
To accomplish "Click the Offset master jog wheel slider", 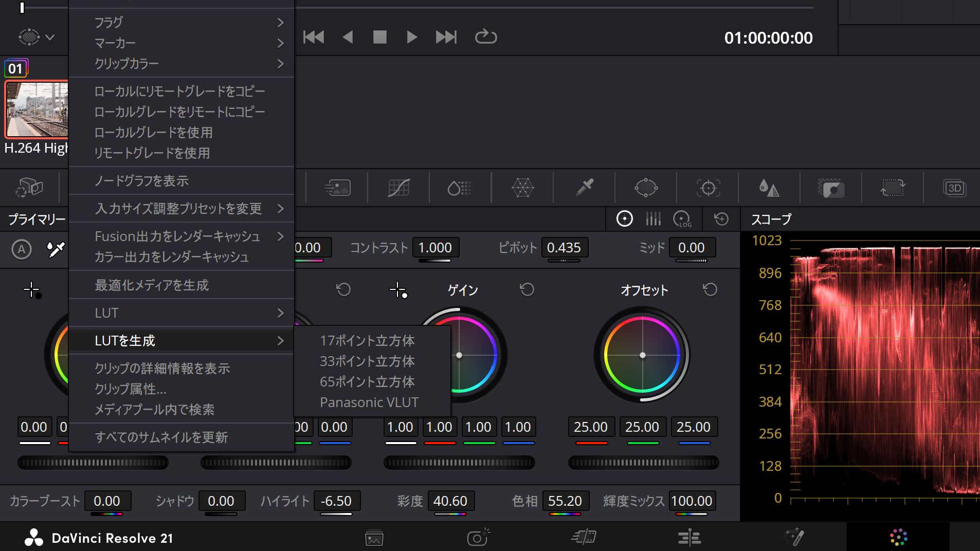I will (x=643, y=463).
